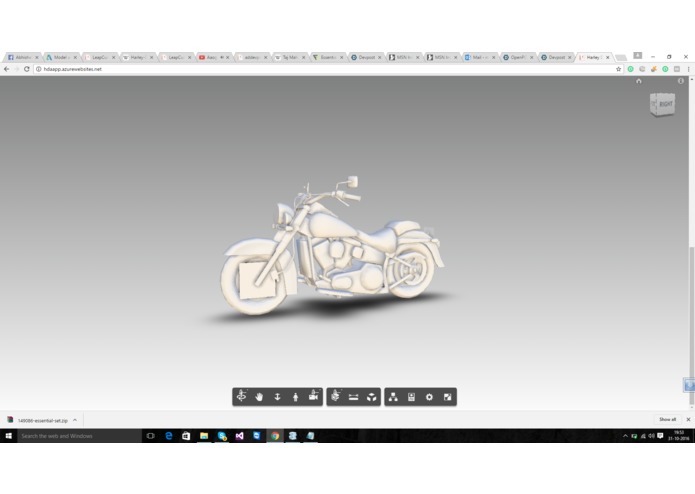695x494 pixels.
Task: Open the volume control in tray
Action: [x=652, y=436]
